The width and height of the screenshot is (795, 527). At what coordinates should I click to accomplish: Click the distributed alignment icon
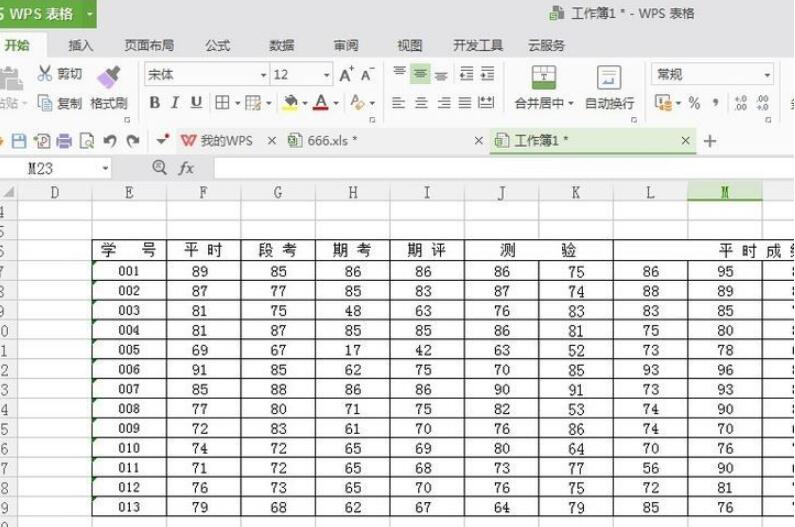click(x=486, y=103)
